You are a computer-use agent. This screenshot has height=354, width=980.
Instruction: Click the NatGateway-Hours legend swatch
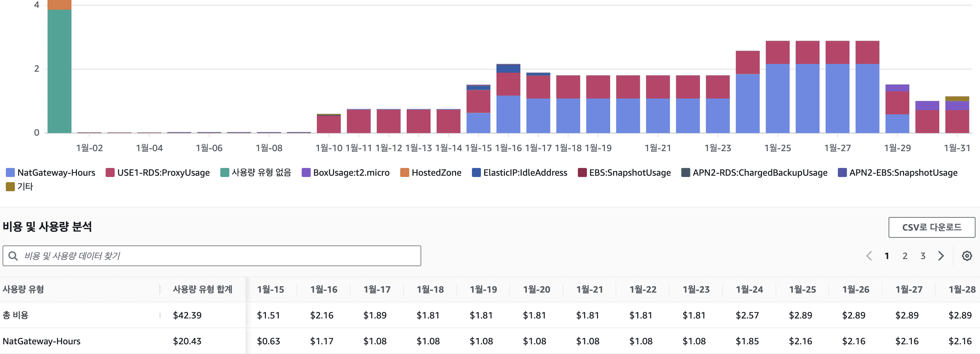(x=10, y=172)
